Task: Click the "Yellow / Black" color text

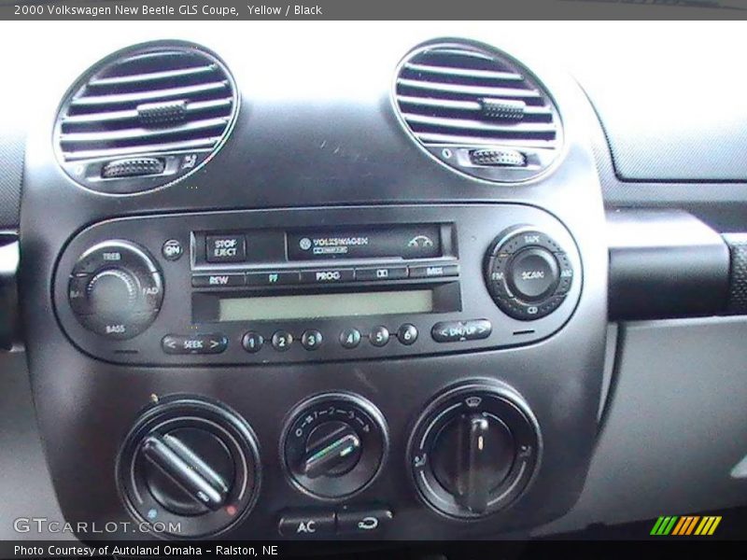Action: point(285,10)
